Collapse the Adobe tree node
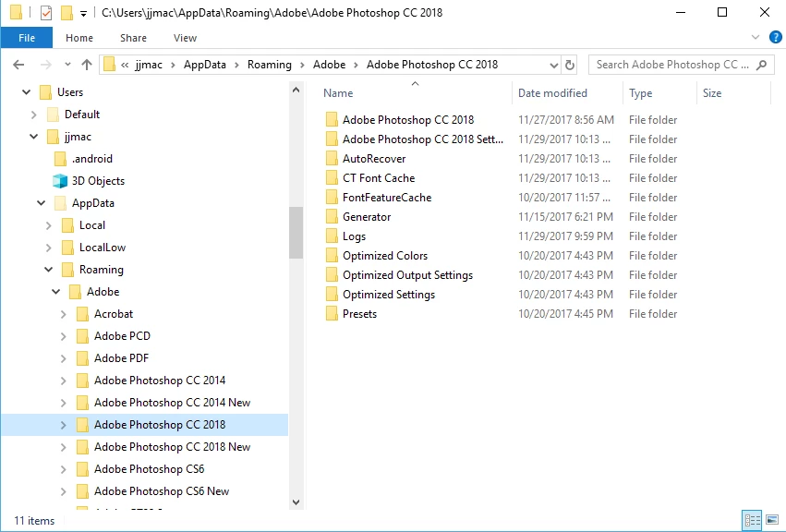 (x=55, y=292)
